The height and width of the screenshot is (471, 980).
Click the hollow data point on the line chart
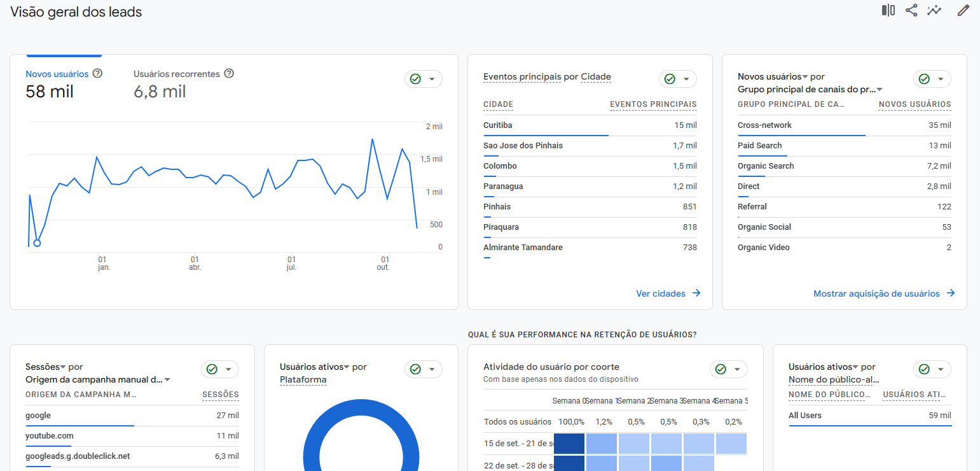point(37,243)
